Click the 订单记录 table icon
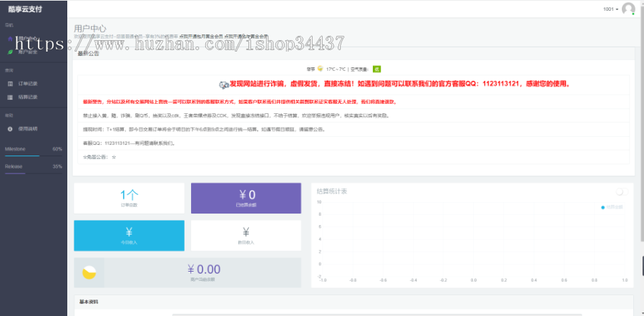The height and width of the screenshot is (316, 644). [10, 83]
